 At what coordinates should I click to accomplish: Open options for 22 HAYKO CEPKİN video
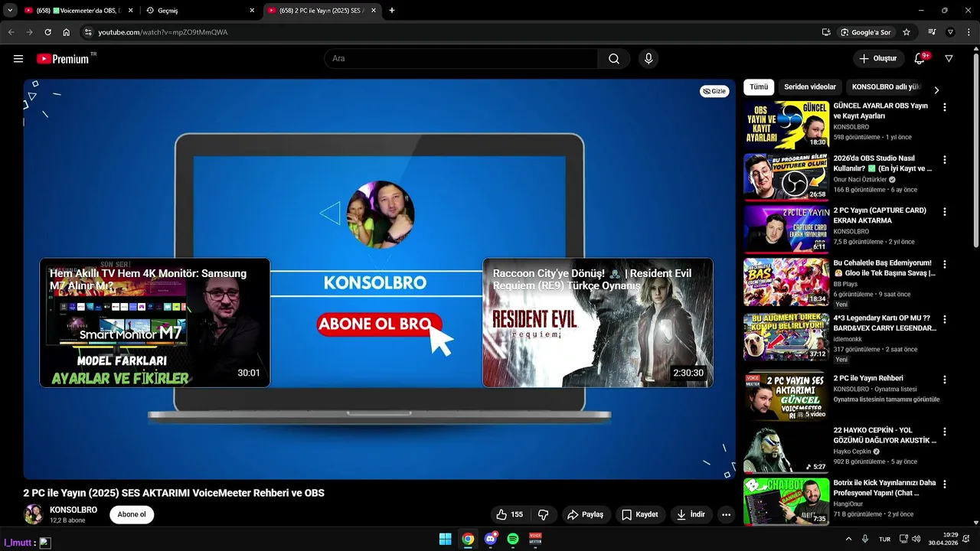pyautogui.click(x=945, y=432)
